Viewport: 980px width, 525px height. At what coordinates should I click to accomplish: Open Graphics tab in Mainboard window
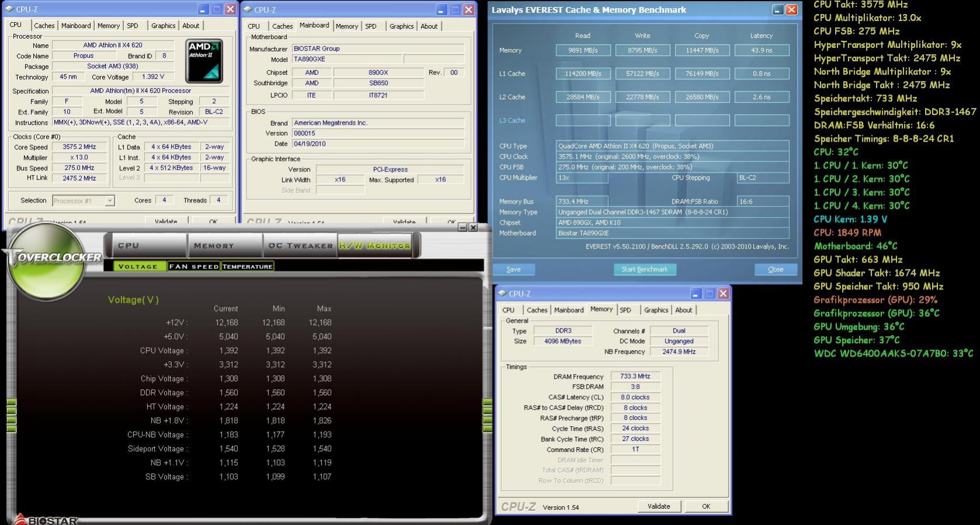pos(401,26)
